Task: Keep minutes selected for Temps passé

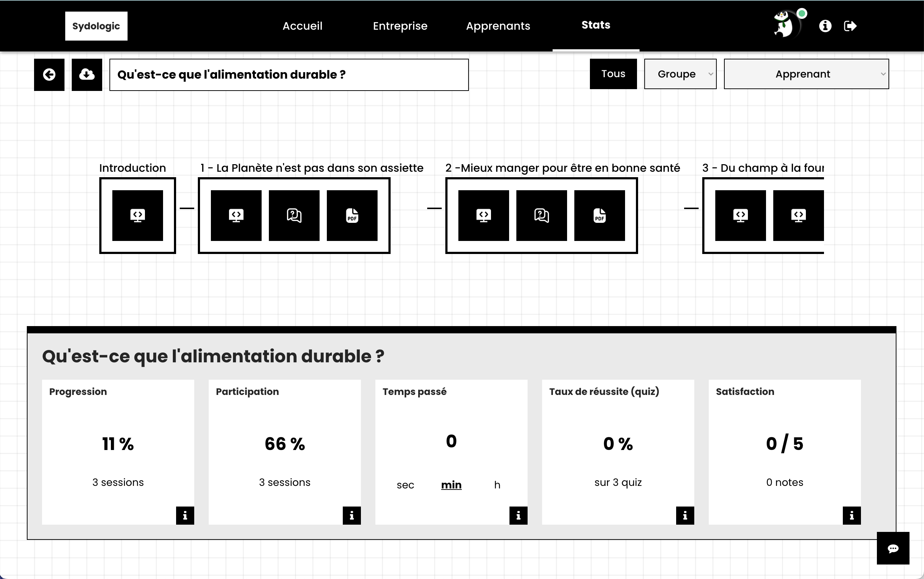Action: pos(451,484)
